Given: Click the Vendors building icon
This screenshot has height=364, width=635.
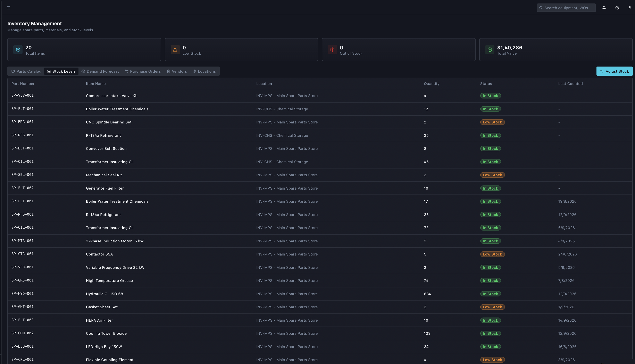Looking at the screenshot, I should point(168,71).
